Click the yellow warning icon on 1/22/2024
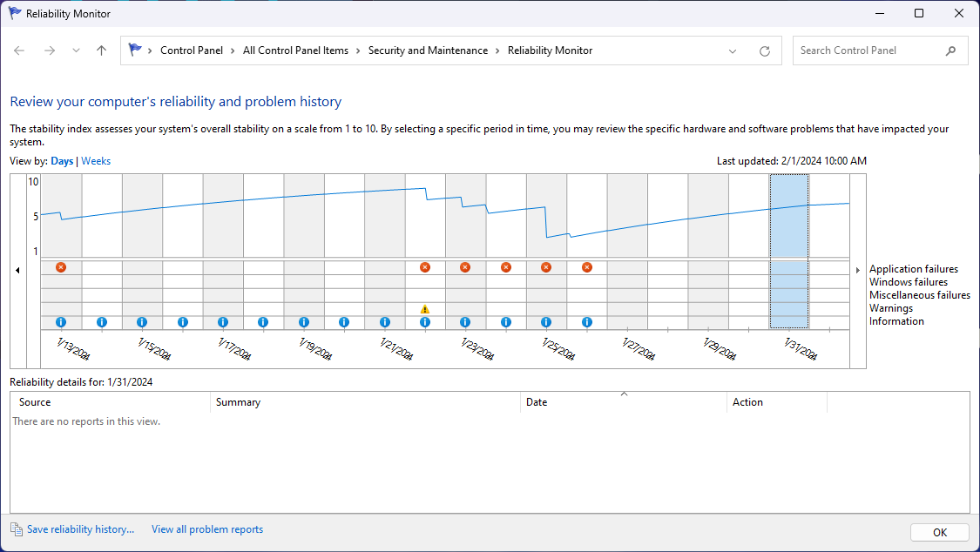Viewport: 980px width, 552px height. point(425,309)
